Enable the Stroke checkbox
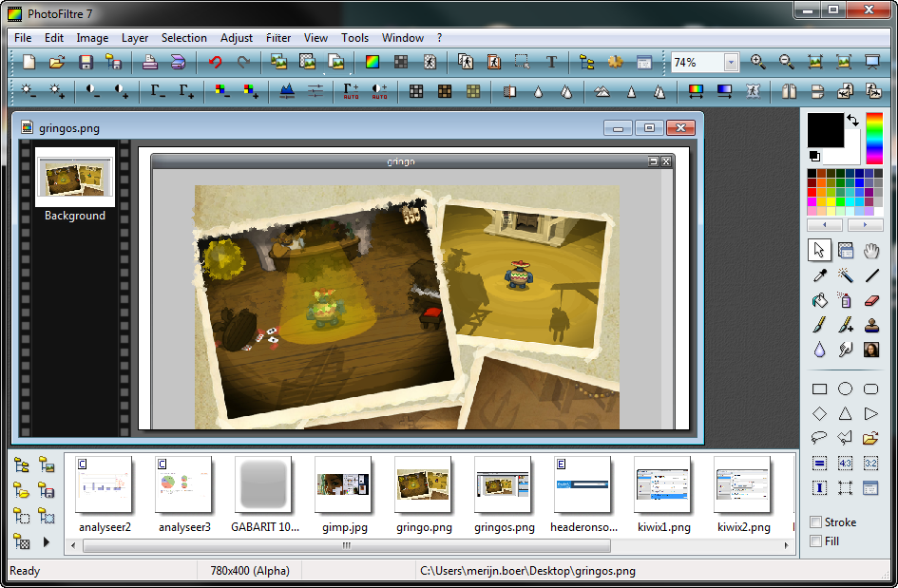The height and width of the screenshot is (588, 898). pos(815,522)
